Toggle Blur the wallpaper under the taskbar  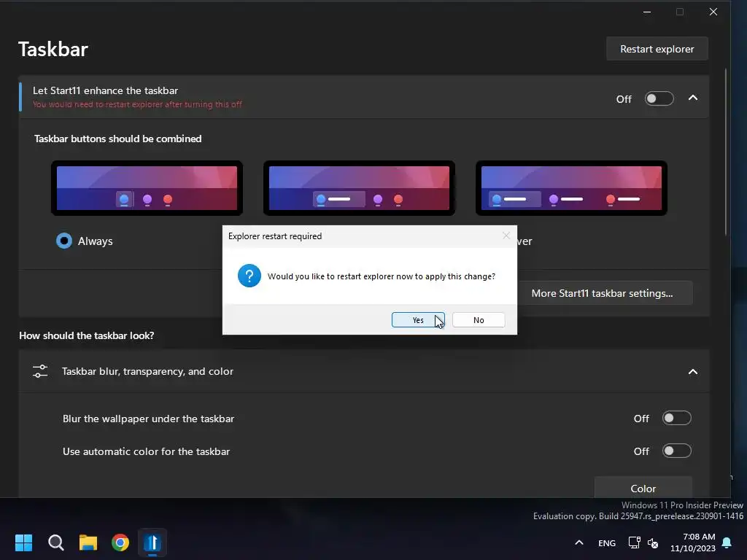click(676, 418)
